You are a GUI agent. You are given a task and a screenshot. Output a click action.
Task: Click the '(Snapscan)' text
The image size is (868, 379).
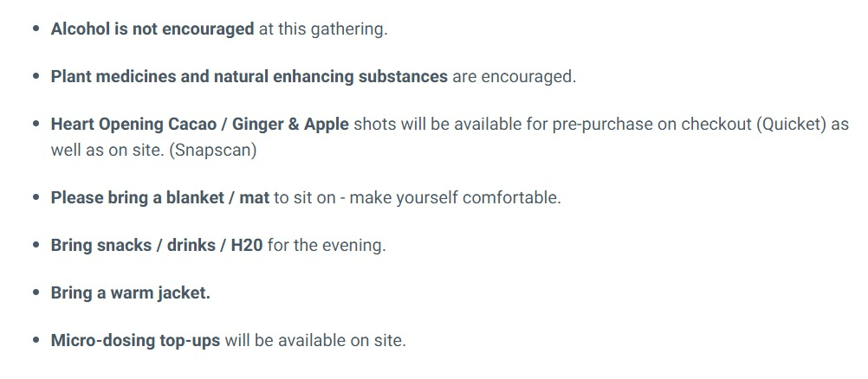pos(213,150)
